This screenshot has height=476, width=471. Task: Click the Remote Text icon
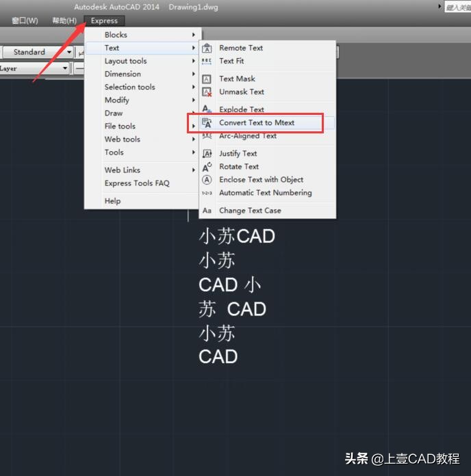pyautogui.click(x=207, y=48)
